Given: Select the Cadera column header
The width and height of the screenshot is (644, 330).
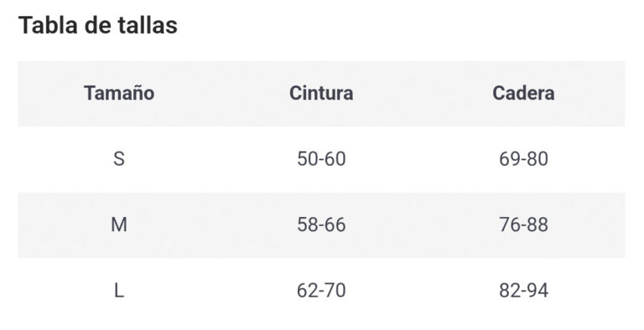Looking at the screenshot, I should [523, 93].
